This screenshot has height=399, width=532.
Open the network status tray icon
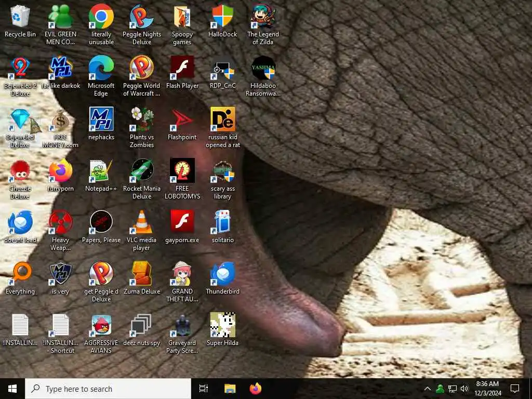[453, 389]
